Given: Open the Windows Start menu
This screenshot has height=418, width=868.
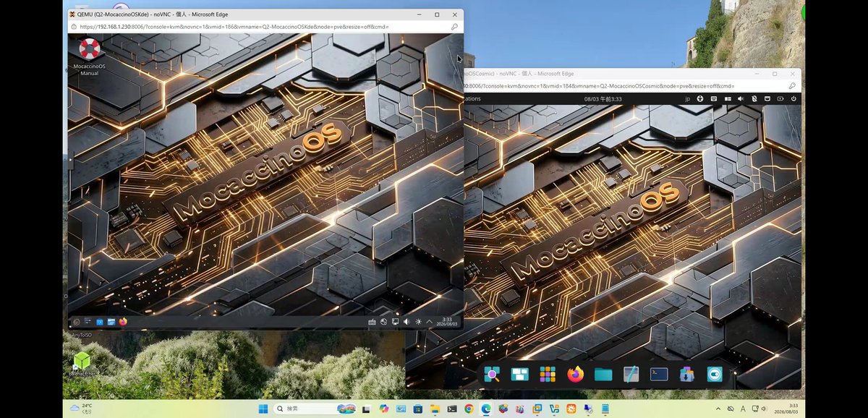Looking at the screenshot, I should click(x=263, y=409).
